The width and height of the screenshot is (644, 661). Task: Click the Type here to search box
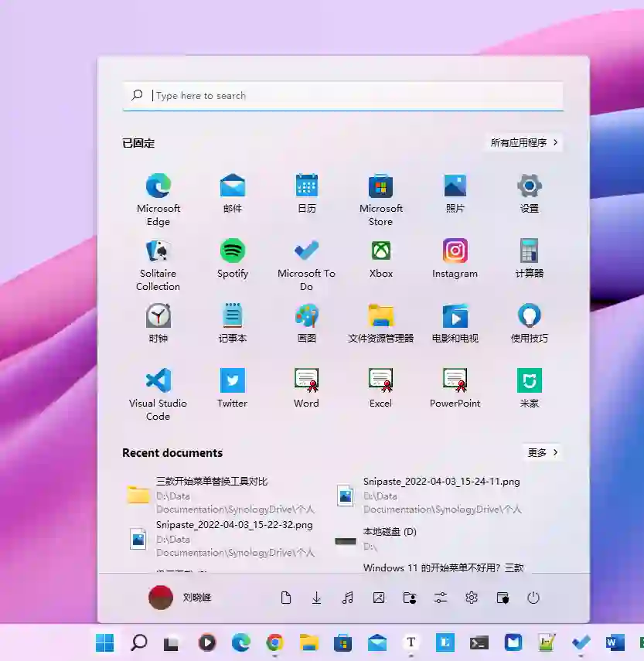(343, 96)
